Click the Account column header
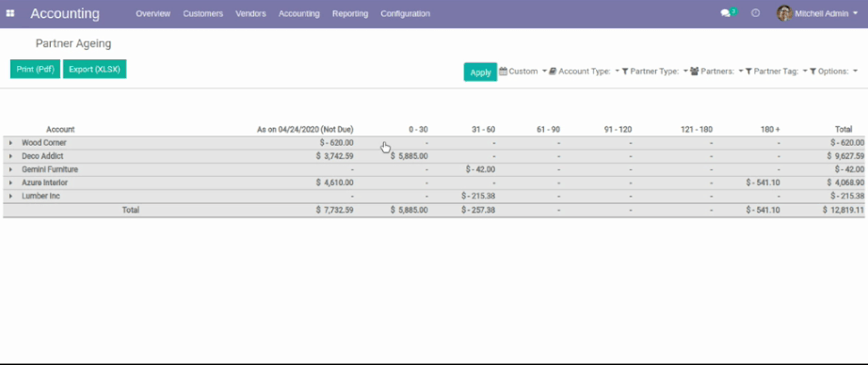The height and width of the screenshot is (365, 868). pyautogui.click(x=60, y=130)
